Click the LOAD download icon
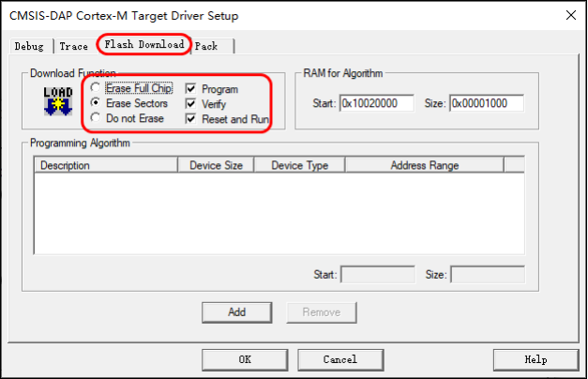This screenshot has width=588, height=379. pos(58,100)
